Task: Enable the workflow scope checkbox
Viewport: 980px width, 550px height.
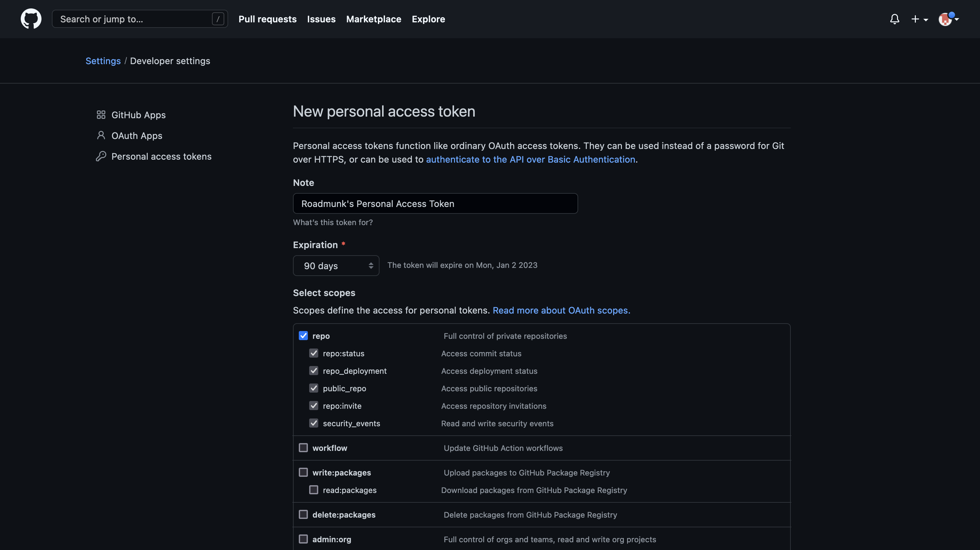Action: [303, 448]
